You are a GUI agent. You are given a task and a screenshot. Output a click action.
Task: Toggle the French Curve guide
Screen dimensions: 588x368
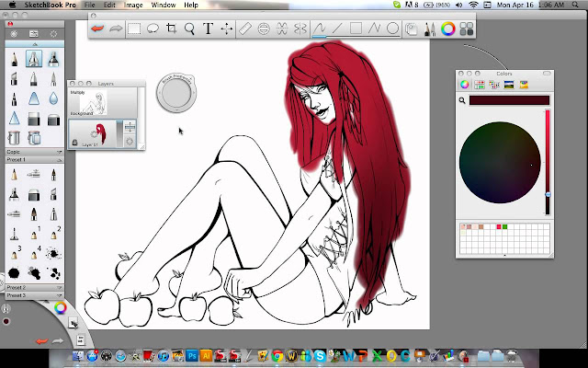[x=282, y=29]
